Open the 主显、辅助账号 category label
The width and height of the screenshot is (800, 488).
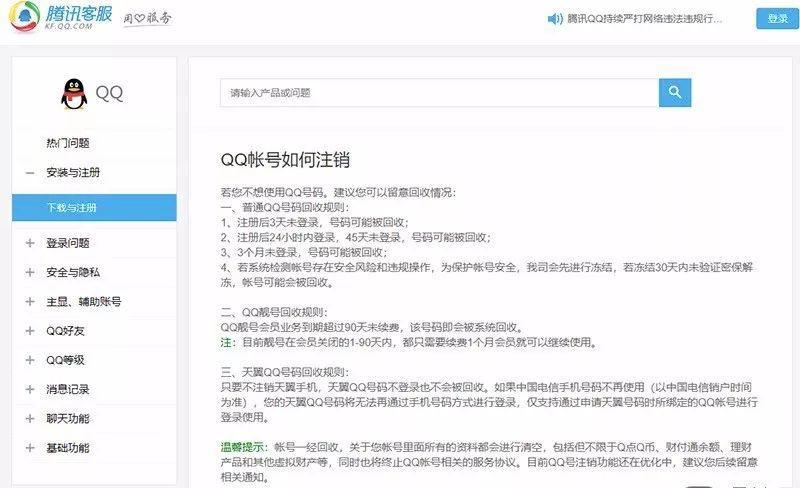pos(84,302)
